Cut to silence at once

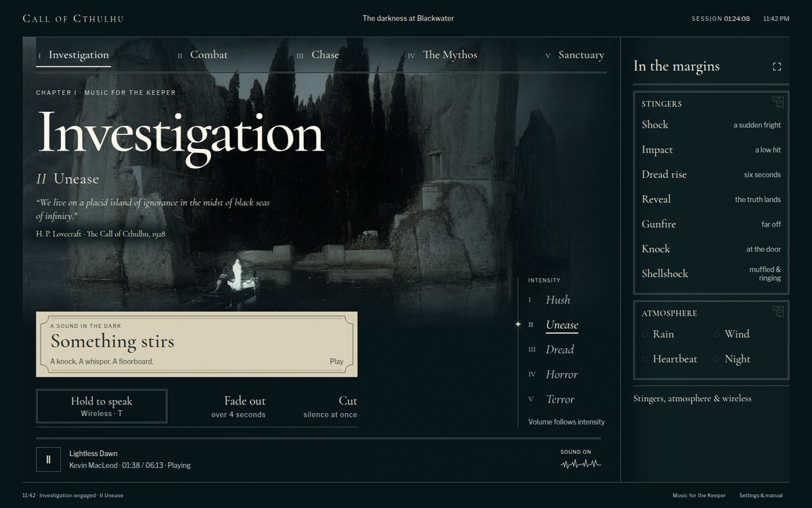(x=331, y=406)
